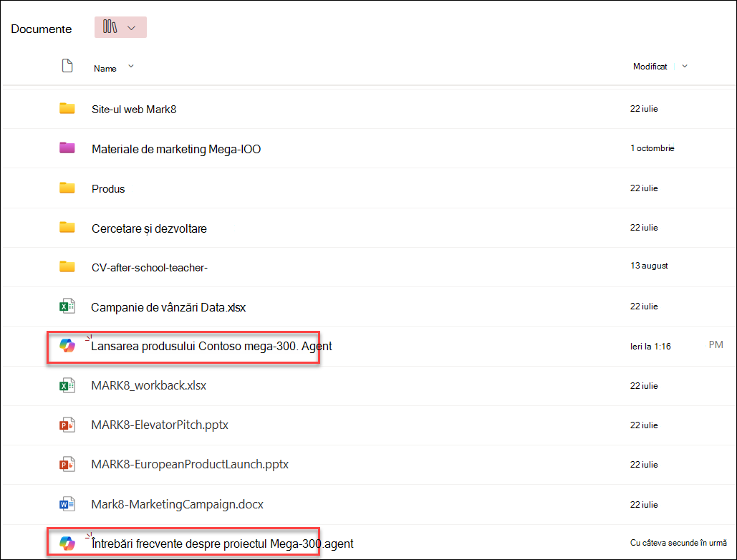Image resolution: width=737 pixels, height=560 pixels.
Task: Click '22 iulie' date for MARK8-EuropeanProductLaunch.pptx
Action: tap(644, 465)
